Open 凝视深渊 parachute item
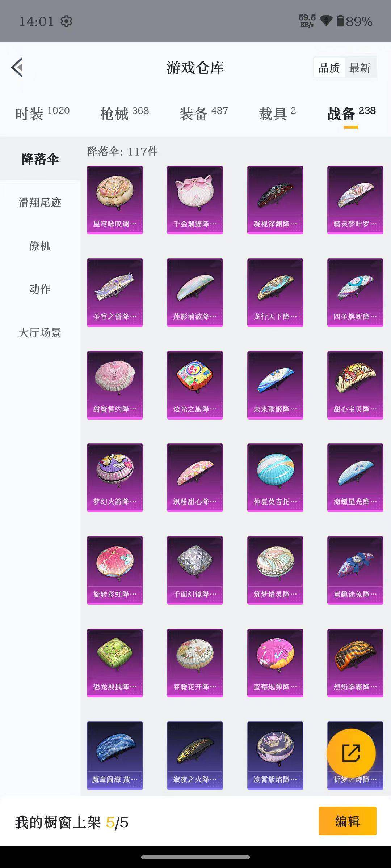Viewport: 391px width, 868px height. click(x=275, y=200)
